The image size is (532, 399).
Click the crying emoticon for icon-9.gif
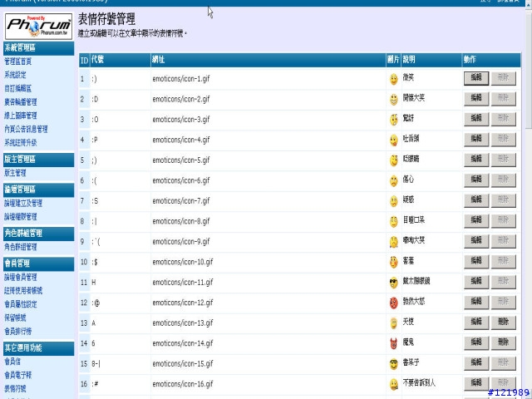[x=393, y=242]
